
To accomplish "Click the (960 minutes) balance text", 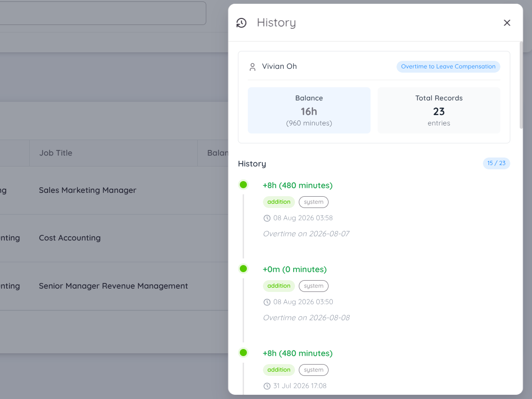I will [x=309, y=123].
